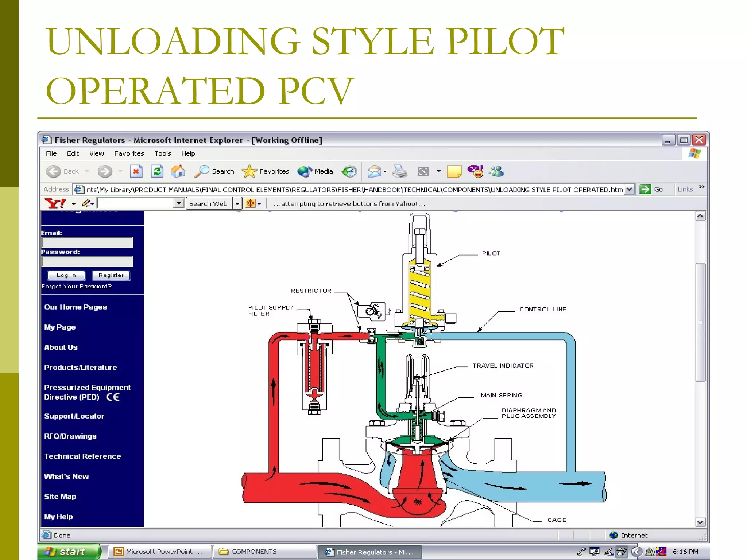Open Products/Literature sidebar link
This screenshot has height=560, width=747.
(81, 367)
